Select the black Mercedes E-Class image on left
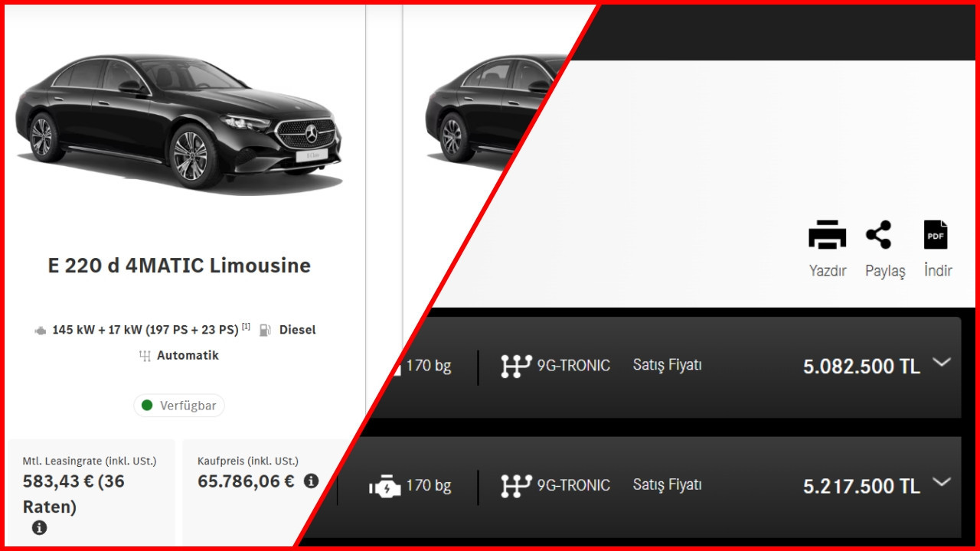980x551 pixels. [178, 122]
